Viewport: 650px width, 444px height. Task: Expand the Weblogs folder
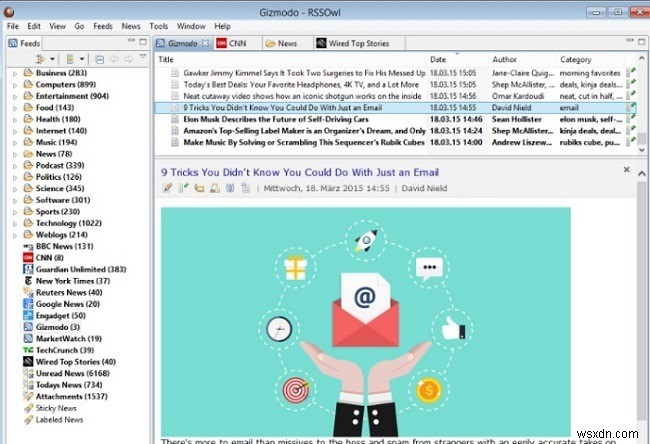15,235
